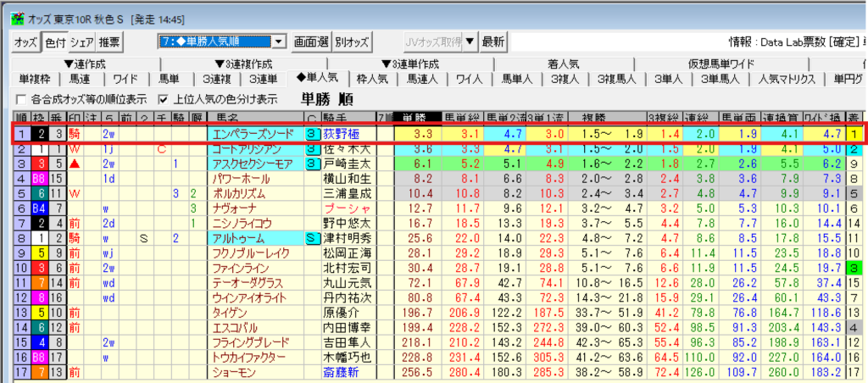Screen dimensions: 868x383
Task: Open the 人気マトリクス tab
Action: (x=786, y=79)
